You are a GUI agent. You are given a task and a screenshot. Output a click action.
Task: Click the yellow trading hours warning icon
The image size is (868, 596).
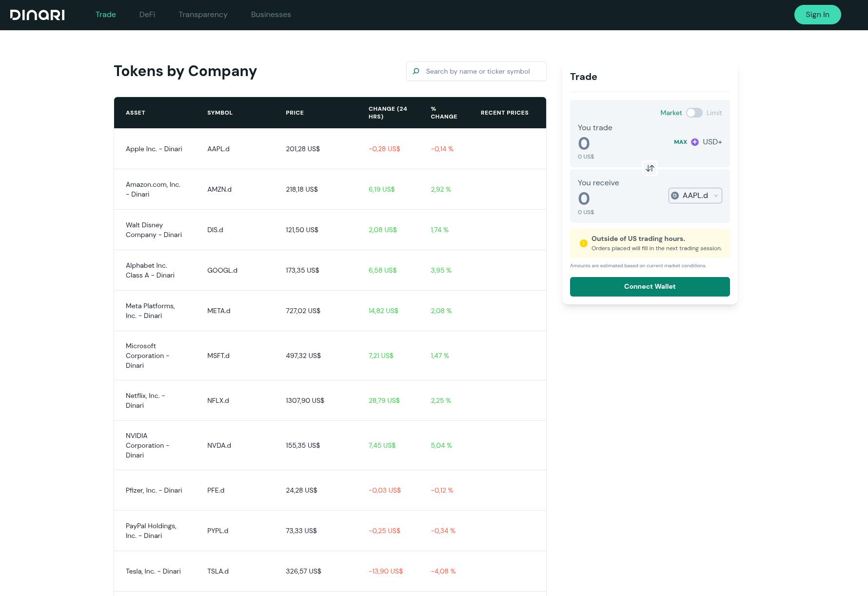584,243
